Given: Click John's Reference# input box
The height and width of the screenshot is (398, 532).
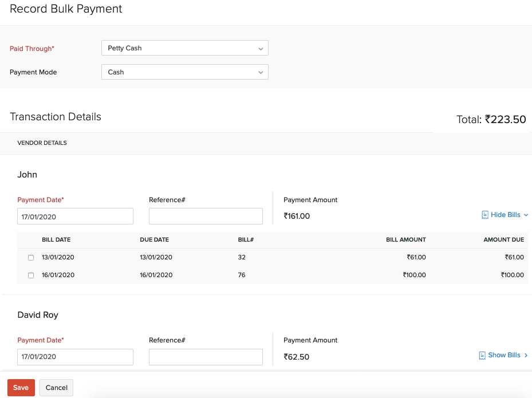Looking at the screenshot, I should (x=206, y=216).
